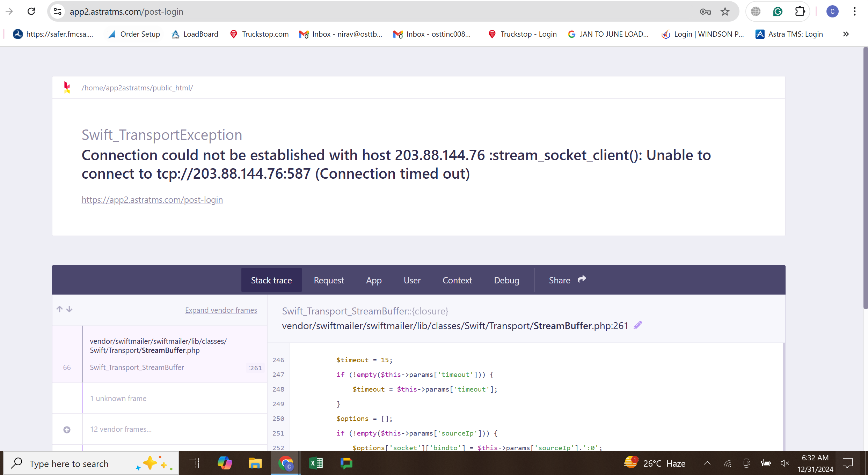The width and height of the screenshot is (868, 475).
Task: Go to next frame with down arrow
Action: tap(70, 309)
